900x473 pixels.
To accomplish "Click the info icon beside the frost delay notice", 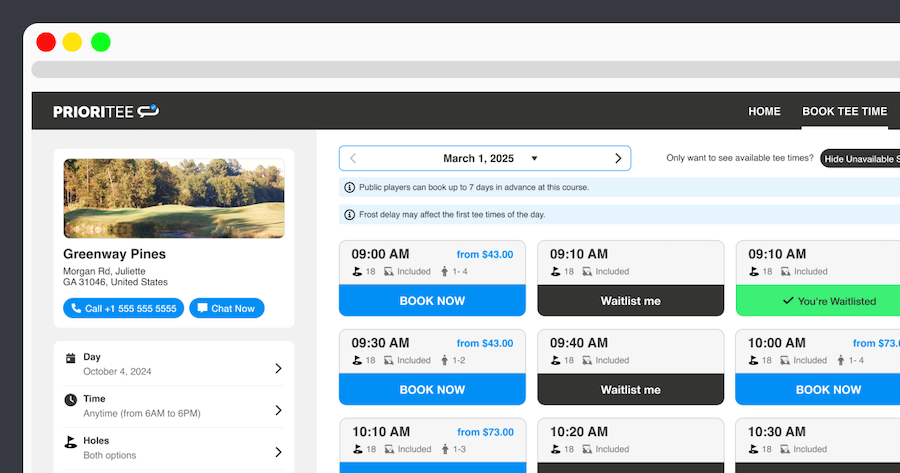I will click(x=349, y=215).
